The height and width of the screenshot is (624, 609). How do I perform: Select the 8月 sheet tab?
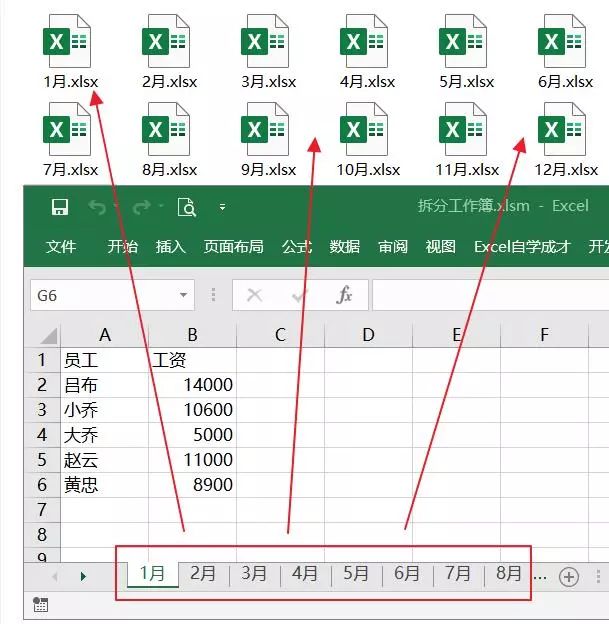[508, 574]
